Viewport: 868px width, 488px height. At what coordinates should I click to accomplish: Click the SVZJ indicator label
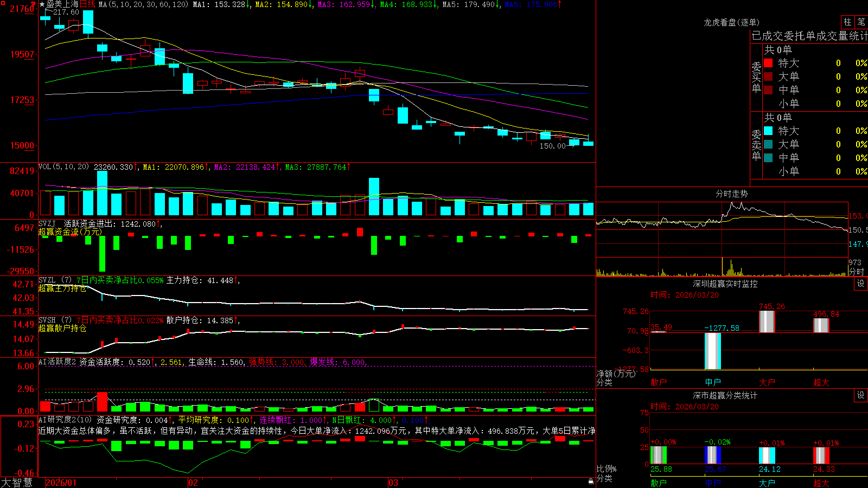[47, 223]
